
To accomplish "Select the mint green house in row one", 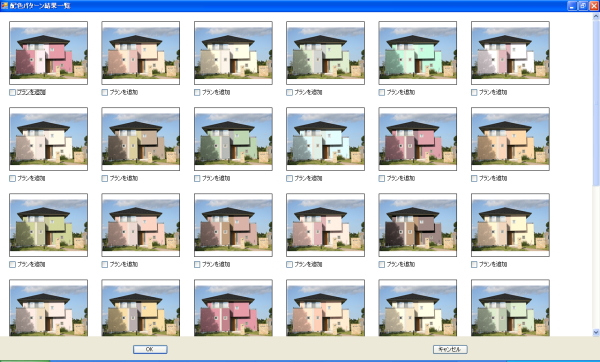I will (418, 53).
